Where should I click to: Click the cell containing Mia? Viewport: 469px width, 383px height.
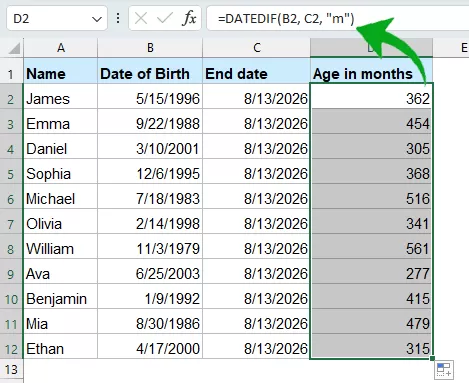coord(60,321)
